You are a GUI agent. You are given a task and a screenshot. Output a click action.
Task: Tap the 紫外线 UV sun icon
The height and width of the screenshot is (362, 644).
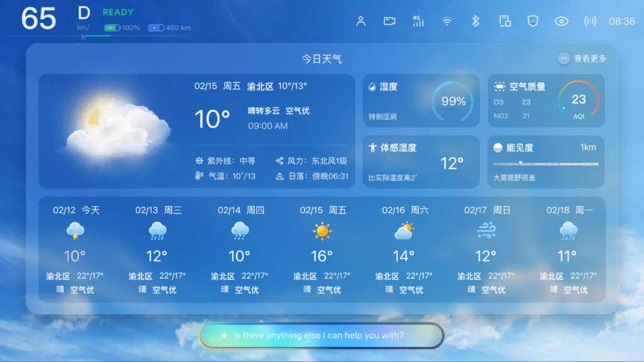(x=199, y=160)
